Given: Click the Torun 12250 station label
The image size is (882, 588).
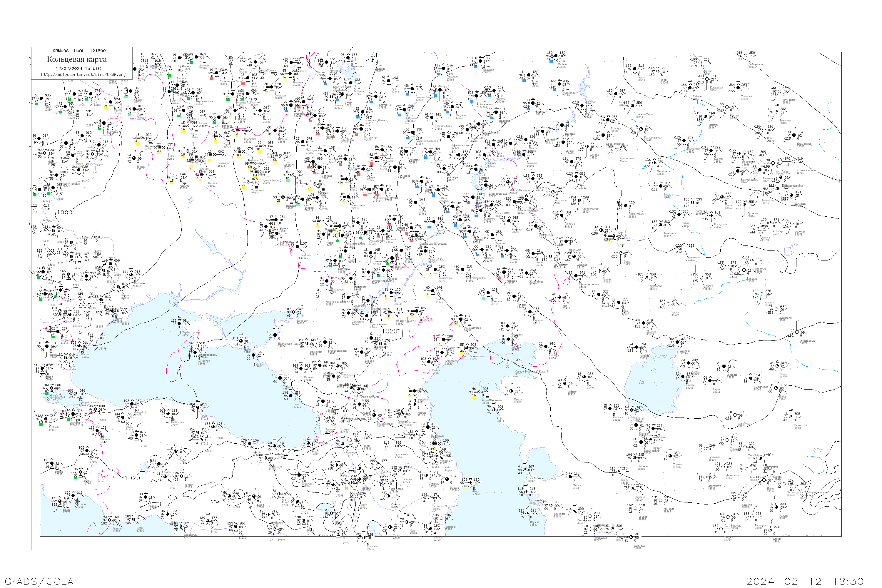Looking at the screenshot, I should click(48, 108).
